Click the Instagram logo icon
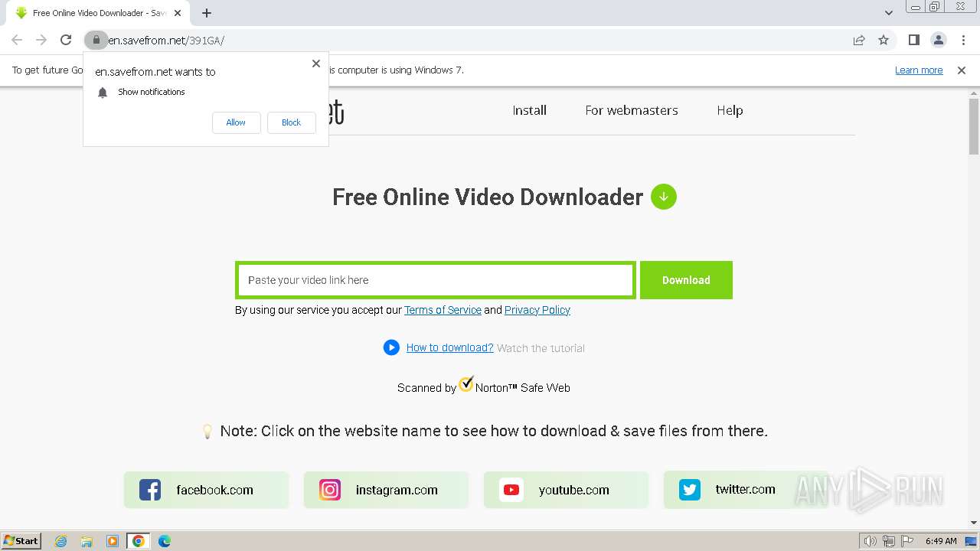The height and width of the screenshot is (551, 980). point(330,490)
